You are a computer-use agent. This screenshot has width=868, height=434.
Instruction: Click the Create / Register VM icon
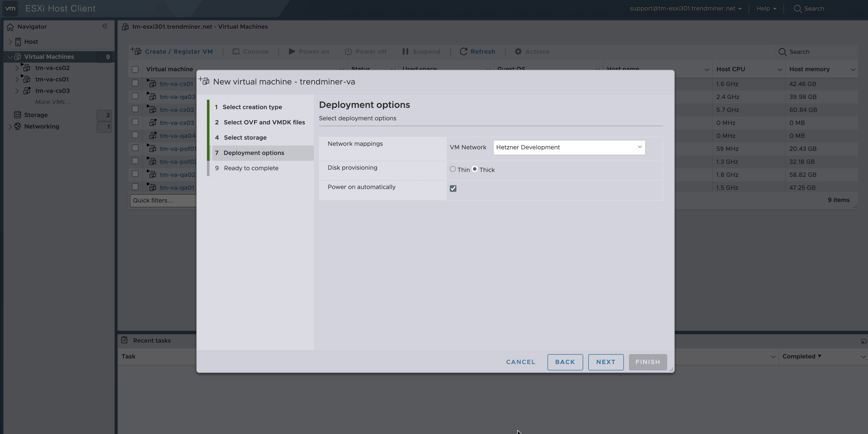click(136, 51)
